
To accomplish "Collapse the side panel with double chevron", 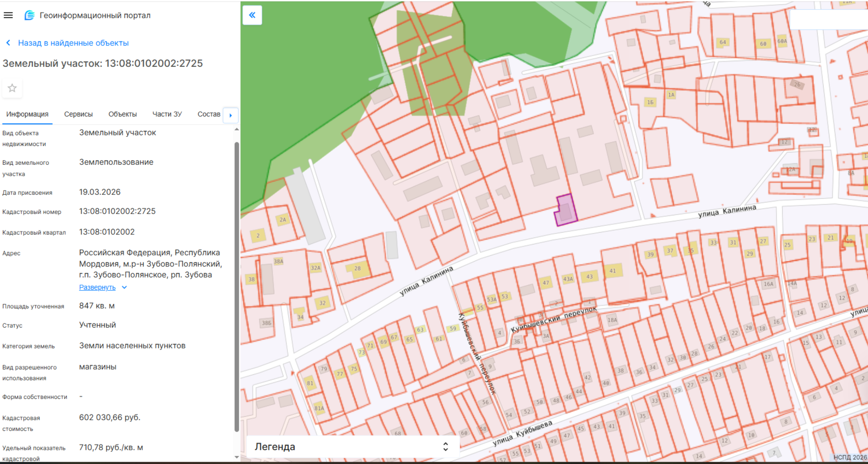I will point(252,15).
